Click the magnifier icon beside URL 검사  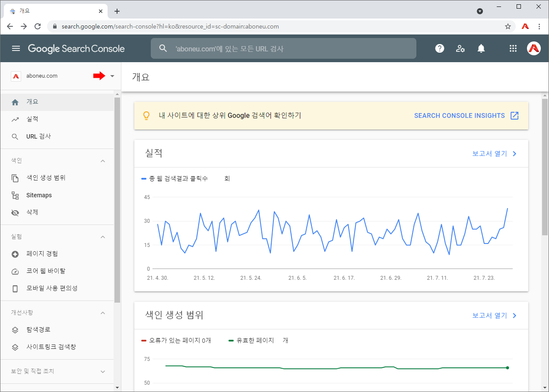pyautogui.click(x=15, y=136)
